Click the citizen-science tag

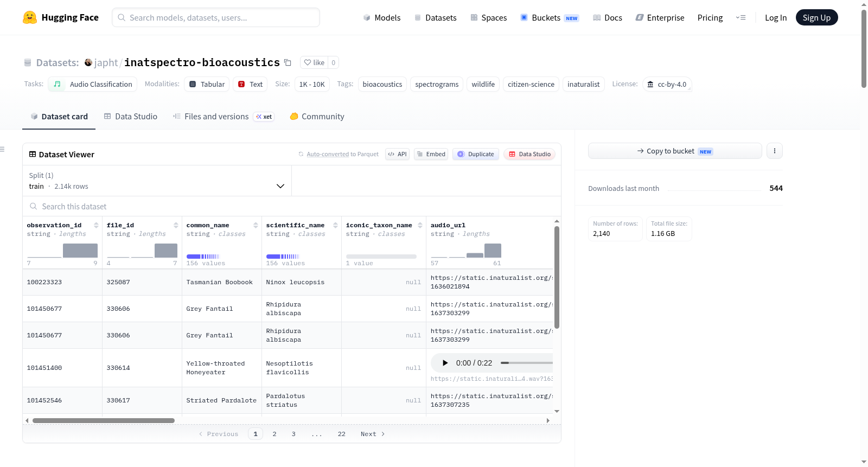point(531,84)
